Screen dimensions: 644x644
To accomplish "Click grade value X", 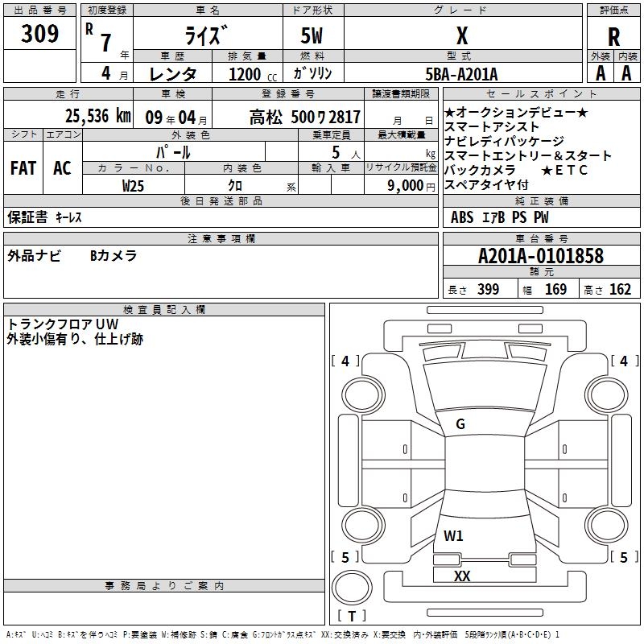I will (462, 35).
